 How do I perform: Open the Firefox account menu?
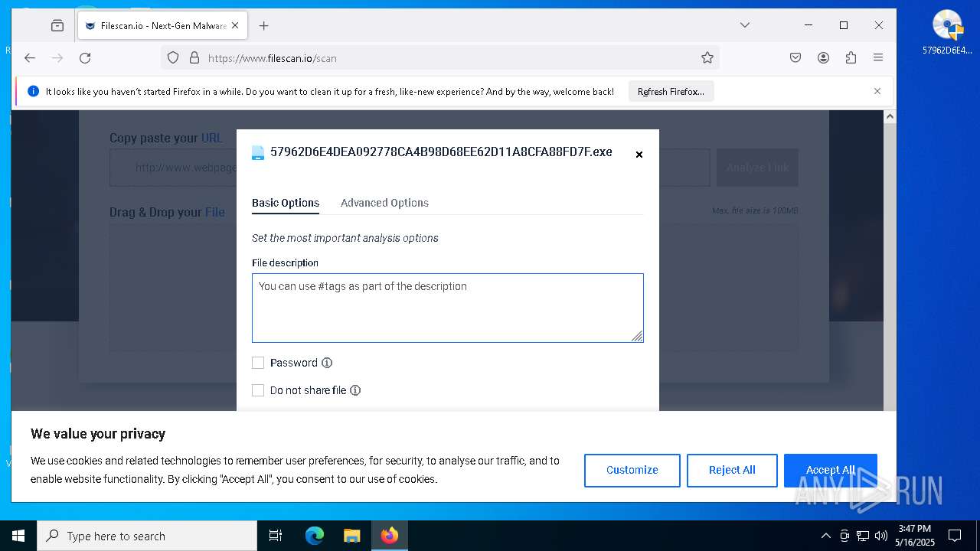point(823,57)
